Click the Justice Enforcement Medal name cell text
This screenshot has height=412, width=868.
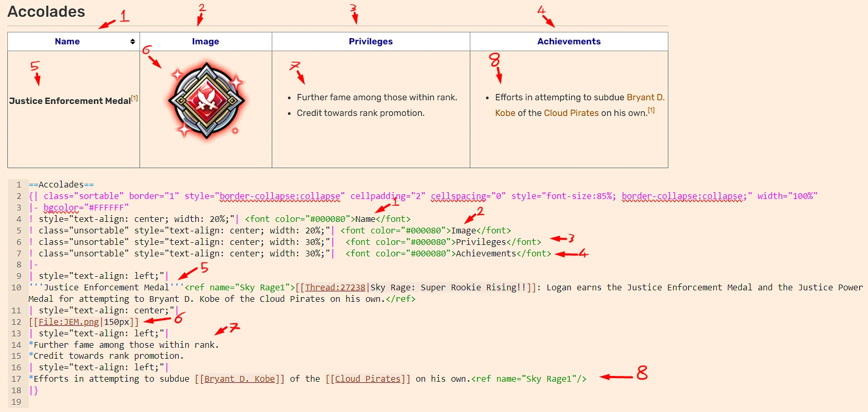(70, 101)
